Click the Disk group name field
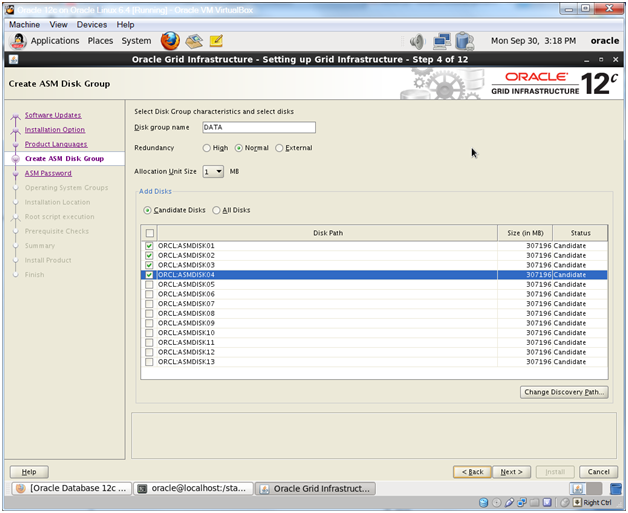 (x=258, y=128)
